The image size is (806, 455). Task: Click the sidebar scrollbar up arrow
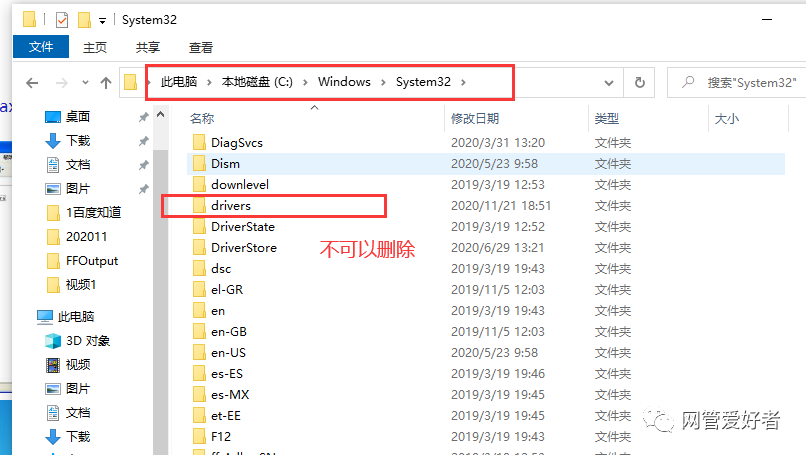point(161,115)
